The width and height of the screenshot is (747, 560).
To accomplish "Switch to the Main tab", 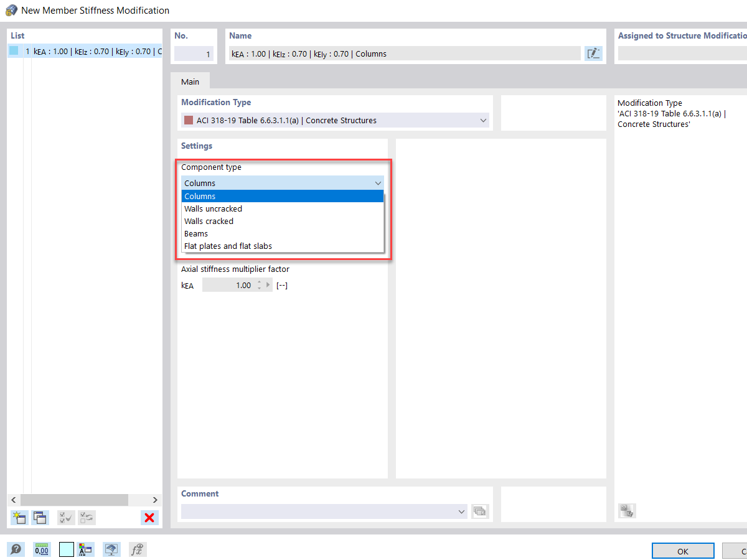I will click(x=190, y=81).
